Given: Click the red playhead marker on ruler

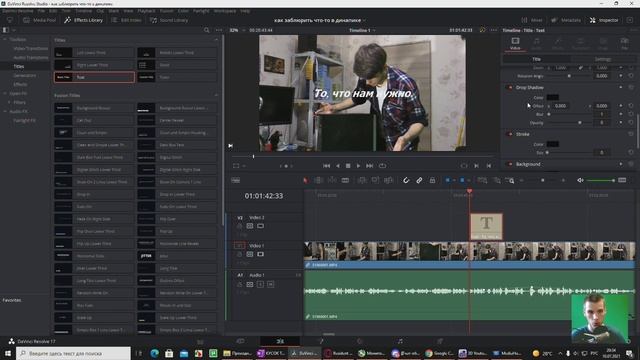Looking at the screenshot, I should (469, 191).
